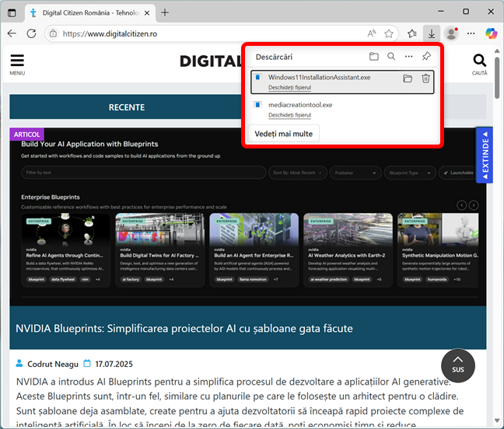Open more options in downloads panel
Viewport: 504px width, 429px height.
click(x=409, y=57)
